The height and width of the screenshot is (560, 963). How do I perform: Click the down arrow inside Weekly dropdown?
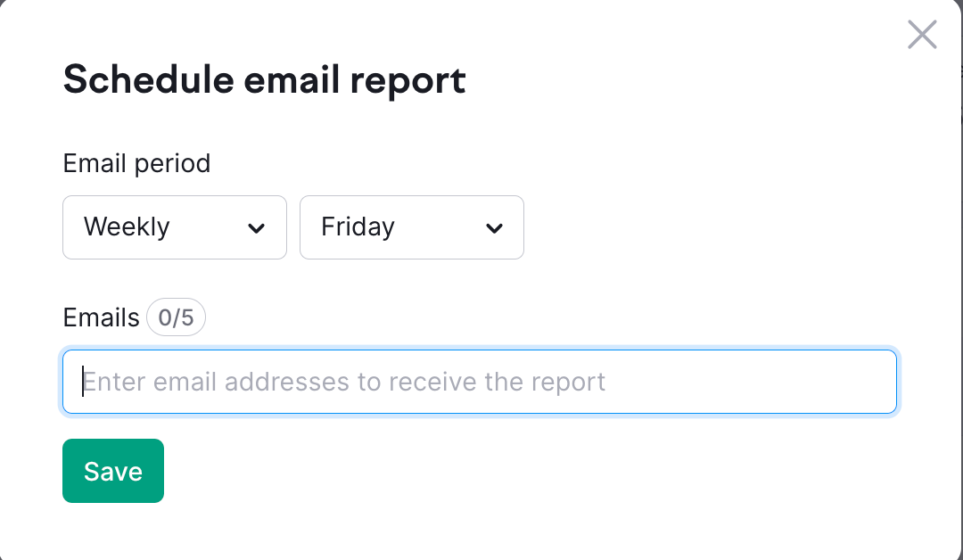[x=256, y=228]
